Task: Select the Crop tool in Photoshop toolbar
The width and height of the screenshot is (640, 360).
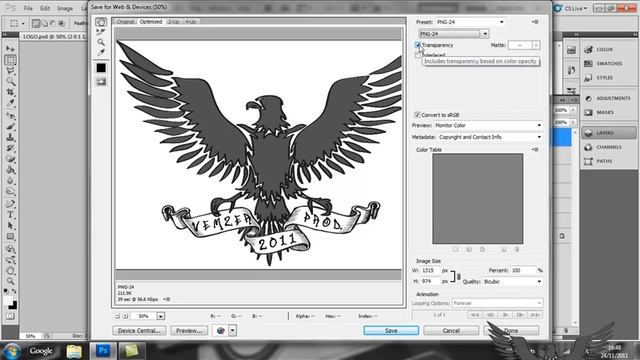Action: pyautogui.click(x=10, y=92)
